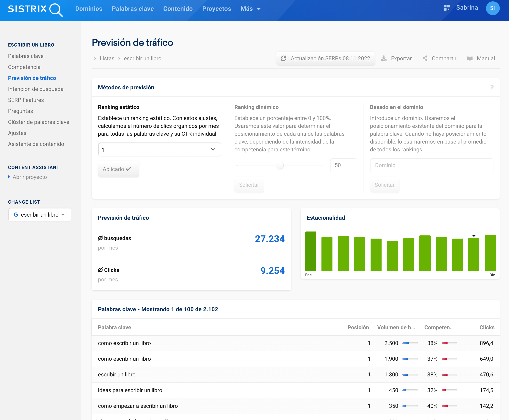Viewport: 509px width, 420px height.
Task: Click the question mark help icon
Action: pos(492,87)
